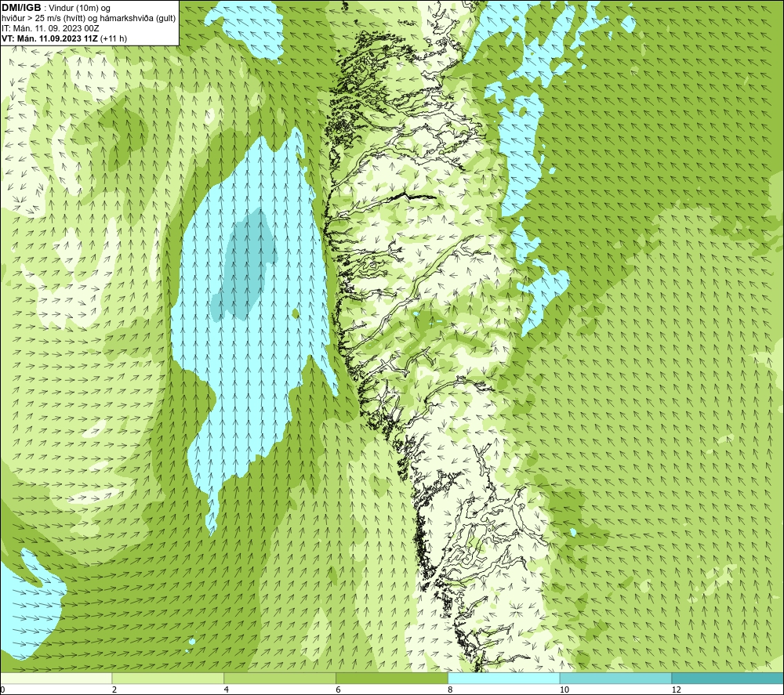Click the 'DMI/IGB' title text
Screen dimensions: 784x695
pyautogui.click(x=21, y=8)
